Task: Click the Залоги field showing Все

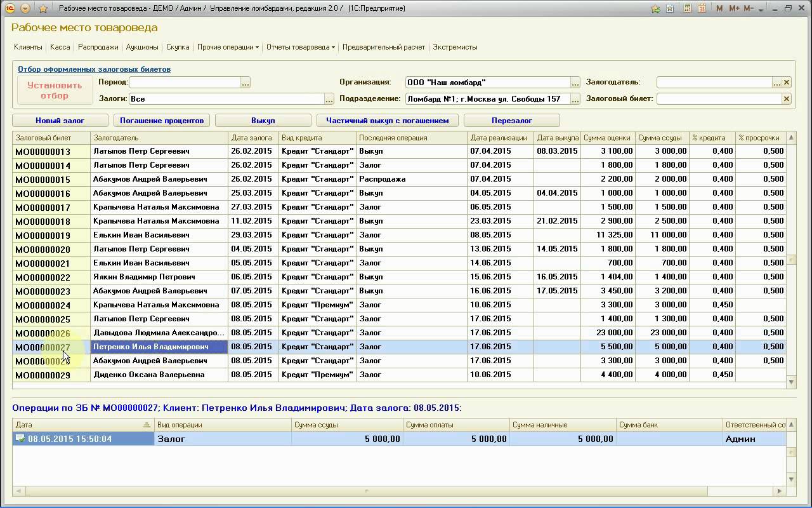Action: click(x=226, y=99)
